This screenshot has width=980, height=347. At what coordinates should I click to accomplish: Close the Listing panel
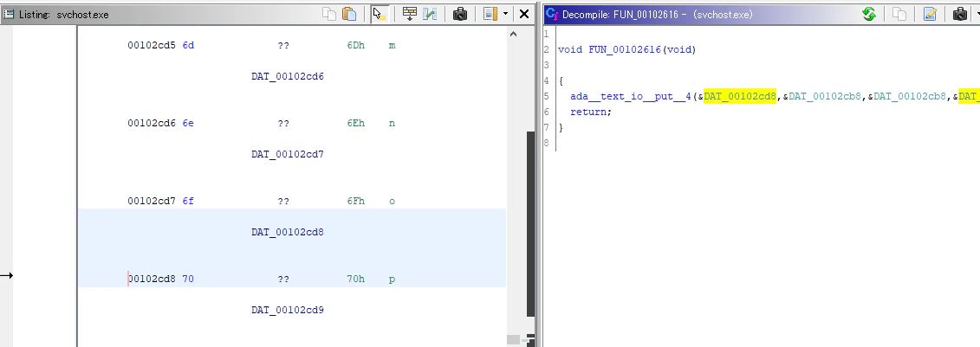pyautogui.click(x=524, y=14)
